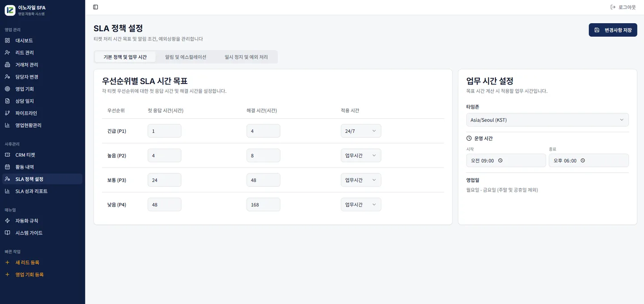This screenshot has width=644, height=304.
Task: Toggle the sidebar panel icon
Action: click(x=96, y=7)
